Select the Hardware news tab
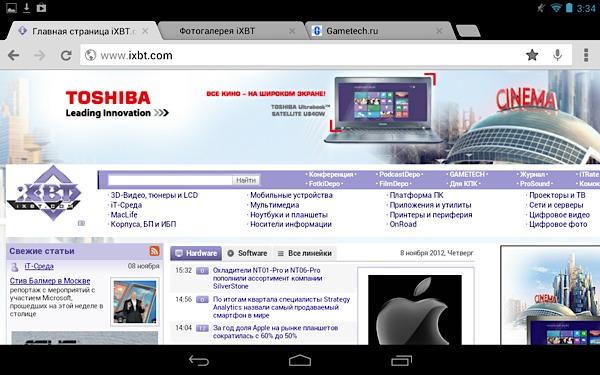The image size is (600, 375). point(196,253)
